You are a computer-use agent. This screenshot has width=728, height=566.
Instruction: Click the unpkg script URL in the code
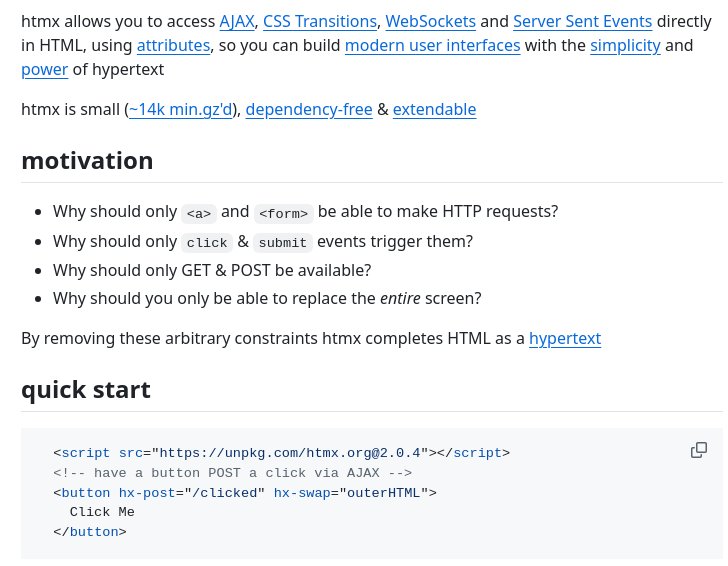click(290, 453)
